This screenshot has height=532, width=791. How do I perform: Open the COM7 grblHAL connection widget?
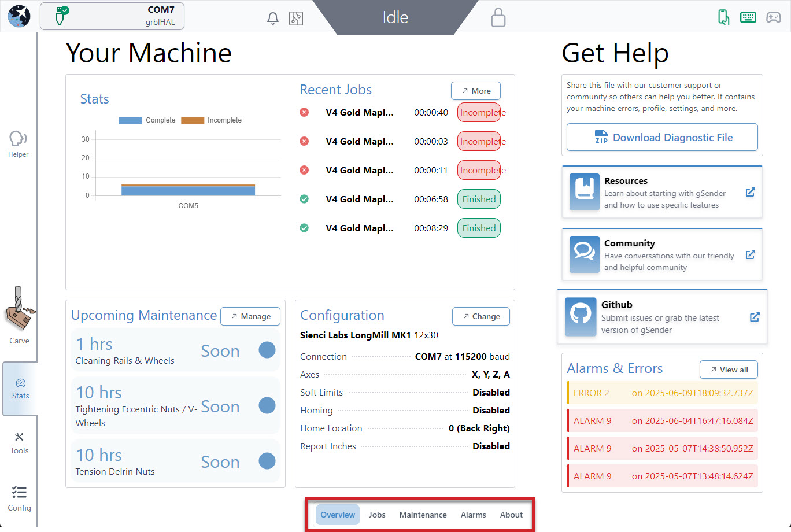pos(112,16)
